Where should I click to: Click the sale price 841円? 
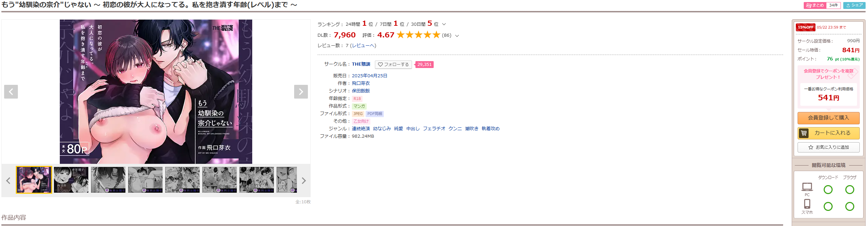point(851,50)
